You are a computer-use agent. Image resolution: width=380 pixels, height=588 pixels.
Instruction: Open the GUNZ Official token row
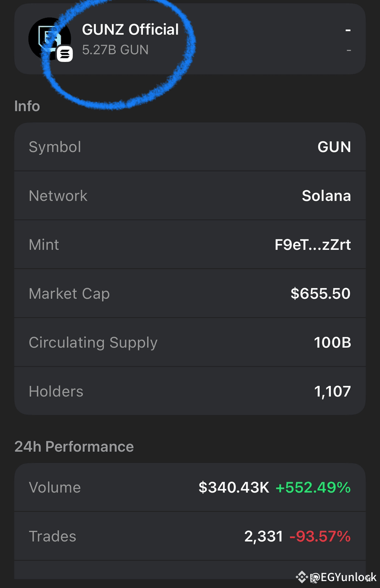[190, 39]
